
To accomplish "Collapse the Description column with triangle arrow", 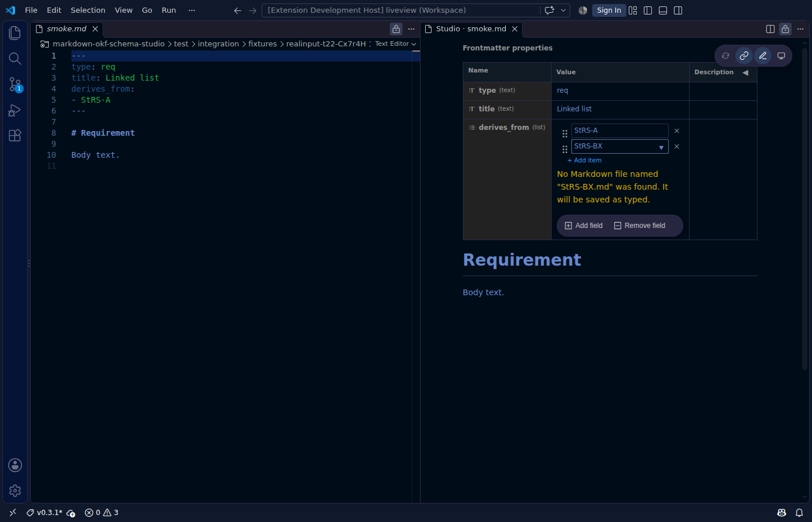I will (745, 72).
